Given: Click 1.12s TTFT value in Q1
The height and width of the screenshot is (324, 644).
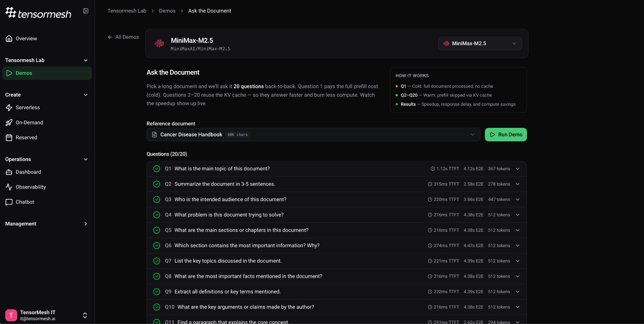Looking at the screenshot, I should click(x=448, y=169).
